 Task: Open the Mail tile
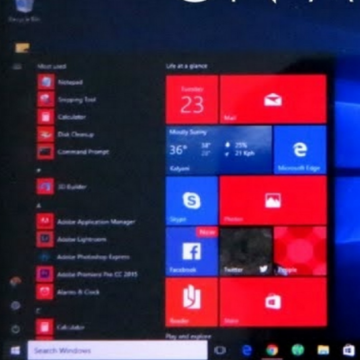[x=273, y=99]
